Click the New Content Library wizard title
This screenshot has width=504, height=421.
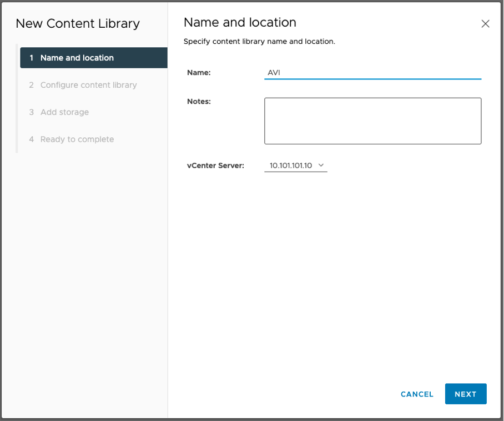[x=78, y=23]
